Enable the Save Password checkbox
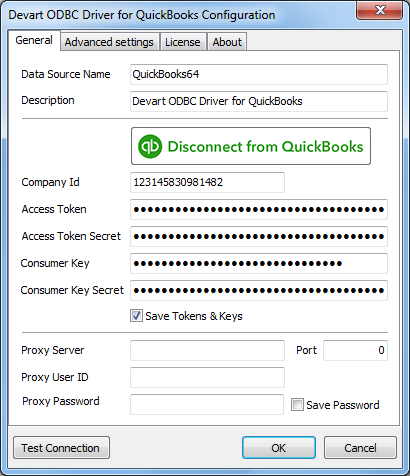The height and width of the screenshot is (476, 410). tap(297, 405)
